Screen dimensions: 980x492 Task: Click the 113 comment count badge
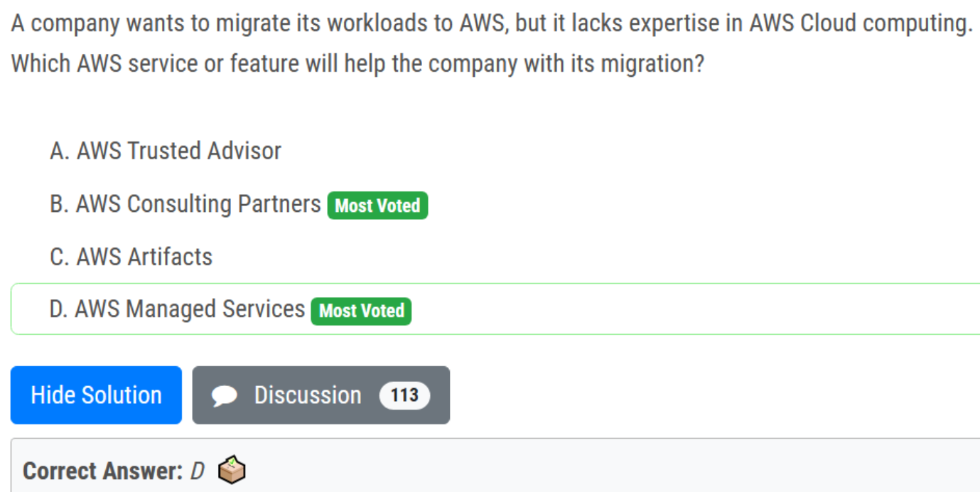[x=404, y=395]
